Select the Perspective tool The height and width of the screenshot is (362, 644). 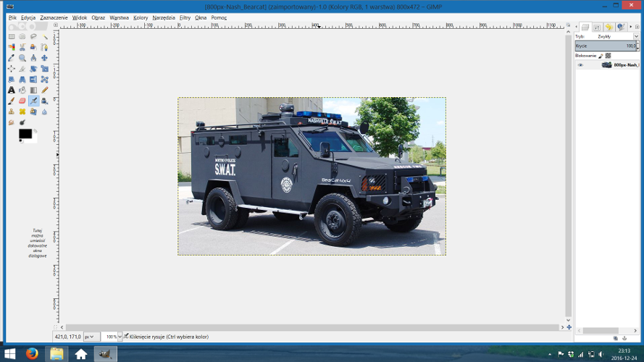tap(22, 79)
